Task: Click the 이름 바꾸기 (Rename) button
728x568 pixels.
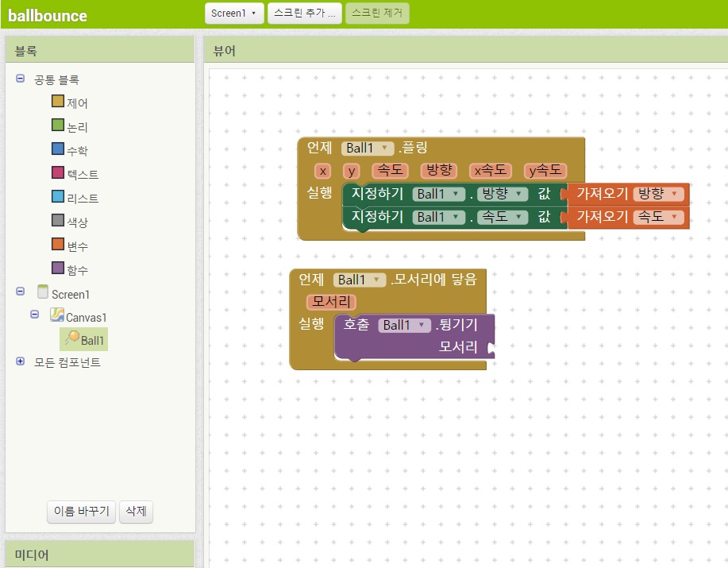Action: 81,512
